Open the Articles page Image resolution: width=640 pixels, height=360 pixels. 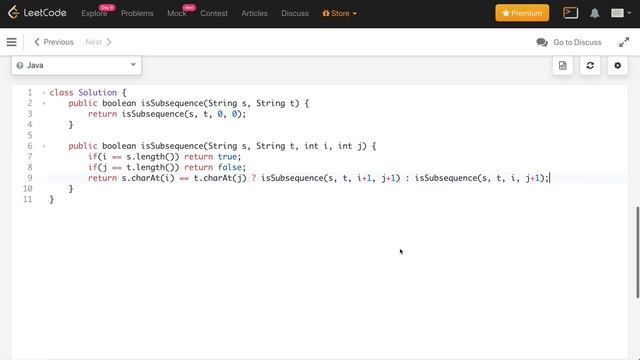click(x=254, y=13)
